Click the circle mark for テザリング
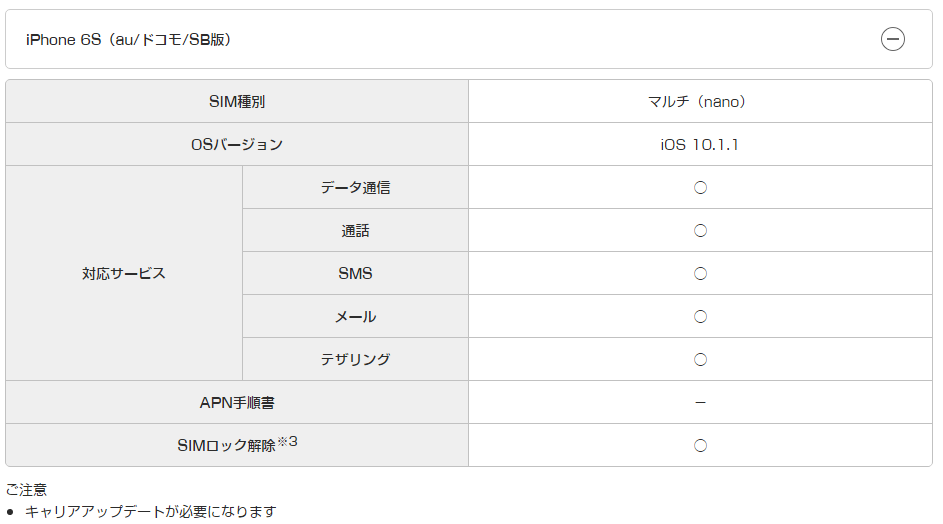This screenshot has height=524, width=943. click(700, 360)
